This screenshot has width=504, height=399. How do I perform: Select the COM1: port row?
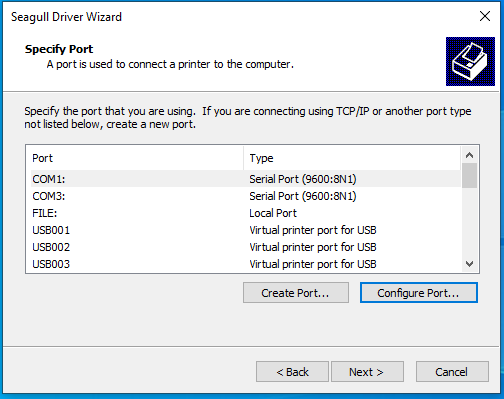(x=246, y=179)
